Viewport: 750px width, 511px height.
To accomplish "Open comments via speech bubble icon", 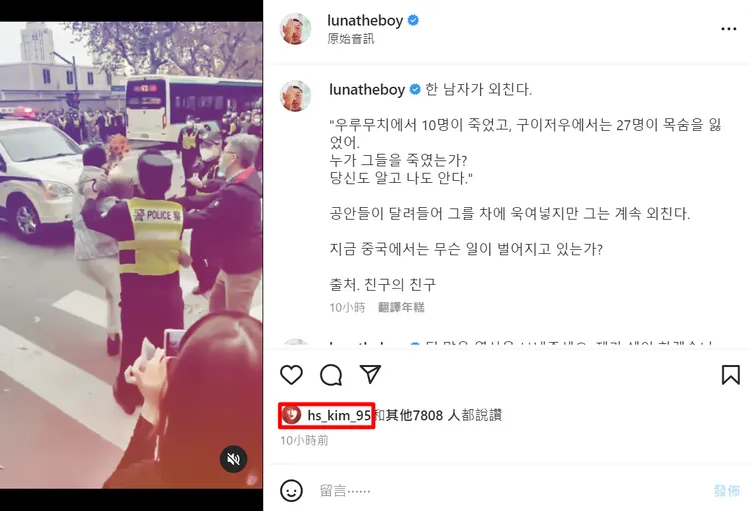I will click(x=331, y=375).
